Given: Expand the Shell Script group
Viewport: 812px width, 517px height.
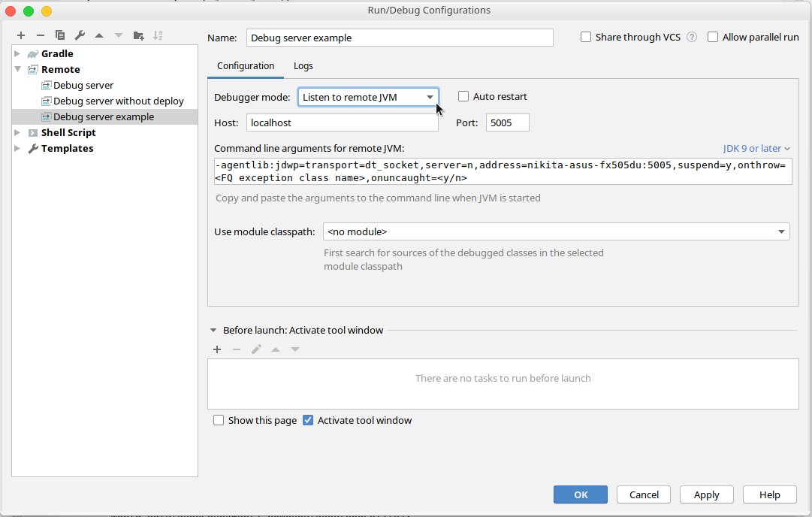Looking at the screenshot, I should pos(17,132).
